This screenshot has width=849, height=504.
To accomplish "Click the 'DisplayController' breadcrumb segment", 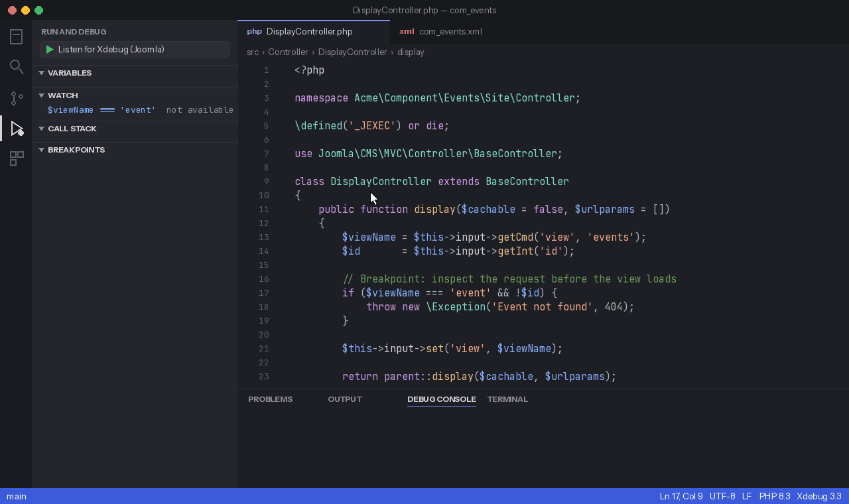I will 352,52.
